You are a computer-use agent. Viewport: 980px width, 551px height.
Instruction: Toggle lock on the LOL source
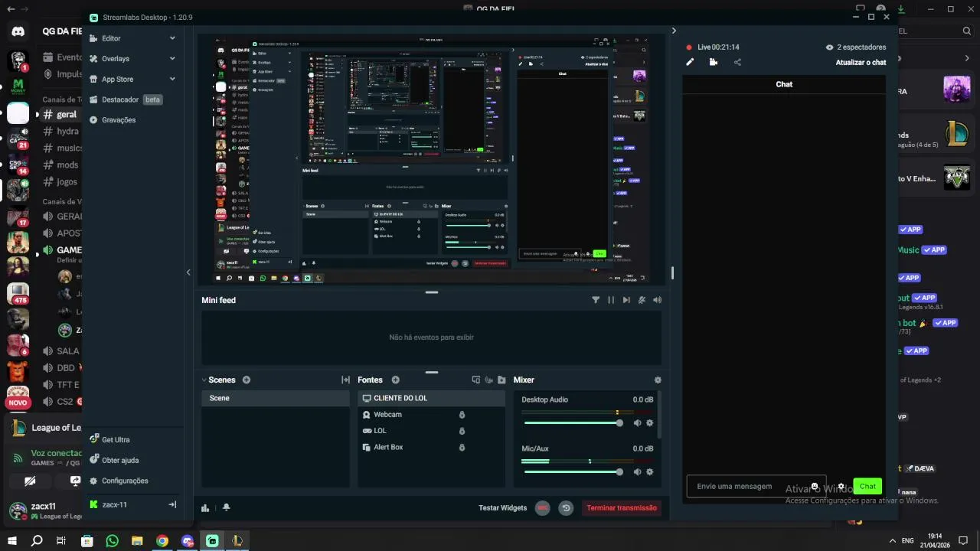pyautogui.click(x=462, y=431)
